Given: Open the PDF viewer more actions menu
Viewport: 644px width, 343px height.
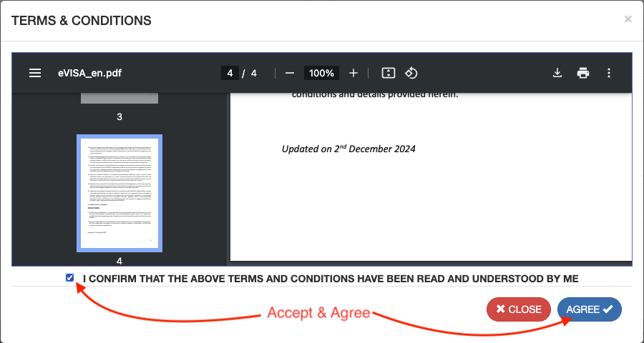Looking at the screenshot, I should (609, 73).
